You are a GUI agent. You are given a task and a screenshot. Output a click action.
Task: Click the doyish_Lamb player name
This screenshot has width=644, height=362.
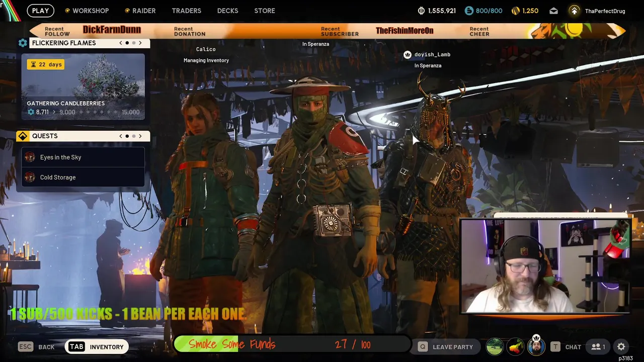432,55
